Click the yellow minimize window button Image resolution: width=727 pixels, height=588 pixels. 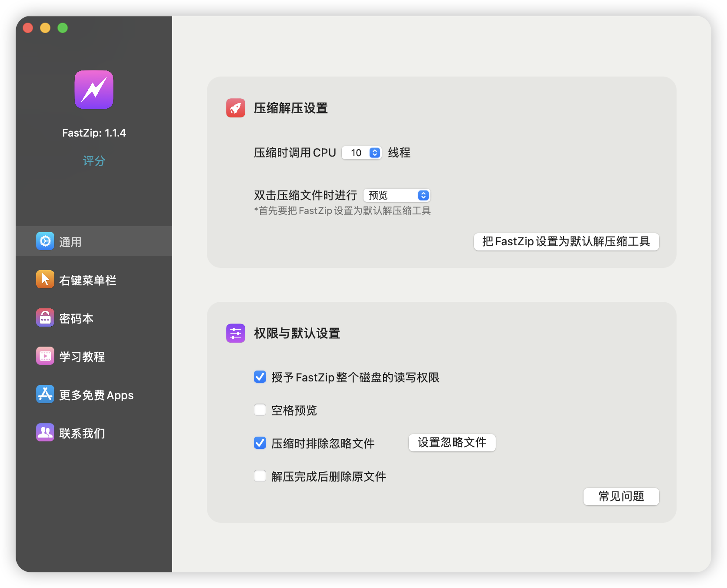tap(45, 28)
